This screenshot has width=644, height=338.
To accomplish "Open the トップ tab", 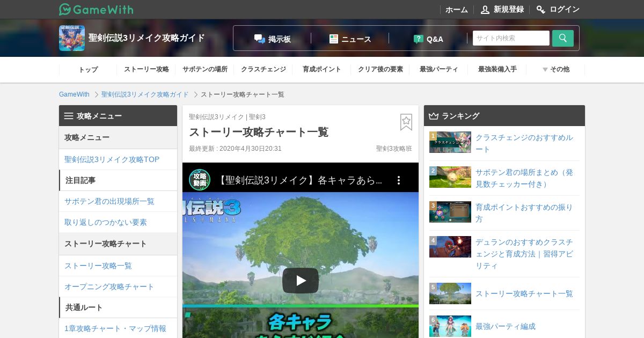I will [88, 69].
